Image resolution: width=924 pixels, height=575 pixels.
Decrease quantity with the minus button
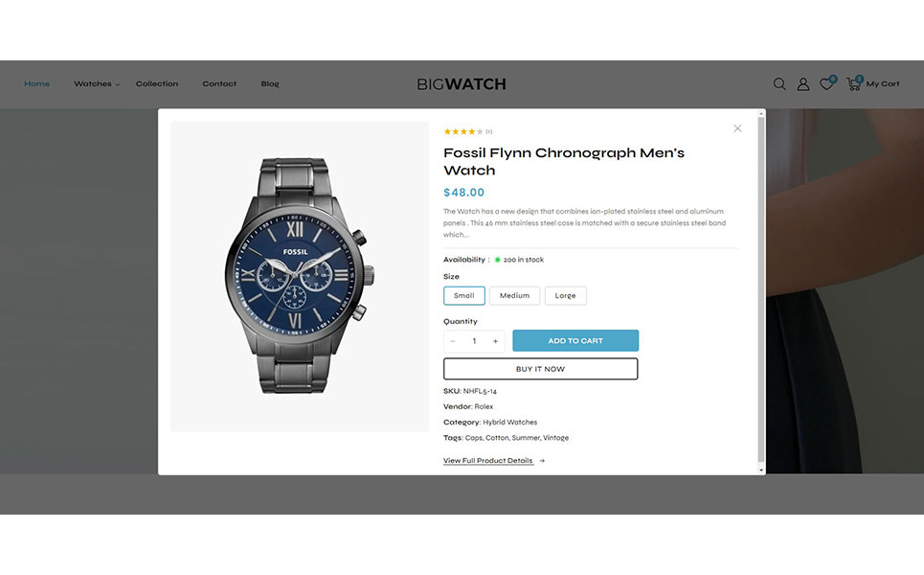click(x=453, y=341)
